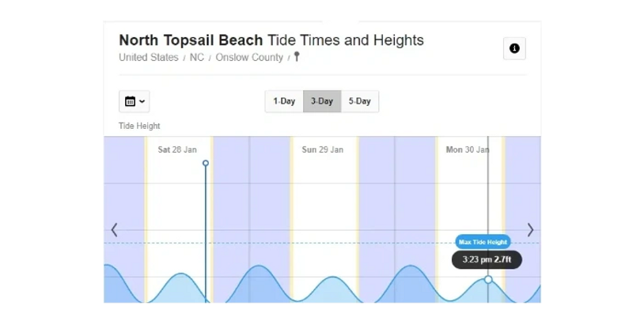Open the info icon button
The height and width of the screenshot is (321, 644).
[514, 48]
